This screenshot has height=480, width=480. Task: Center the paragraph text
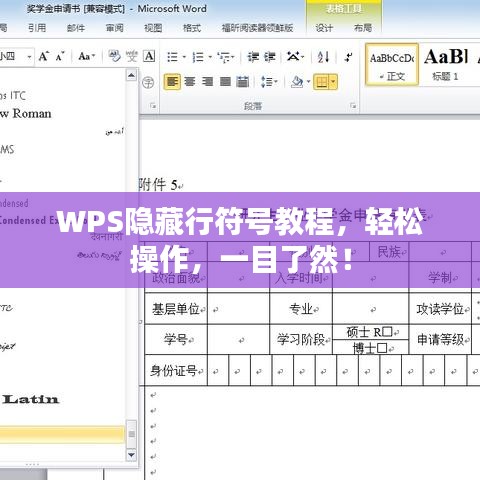pyautogui.click(x=190, y=82)
